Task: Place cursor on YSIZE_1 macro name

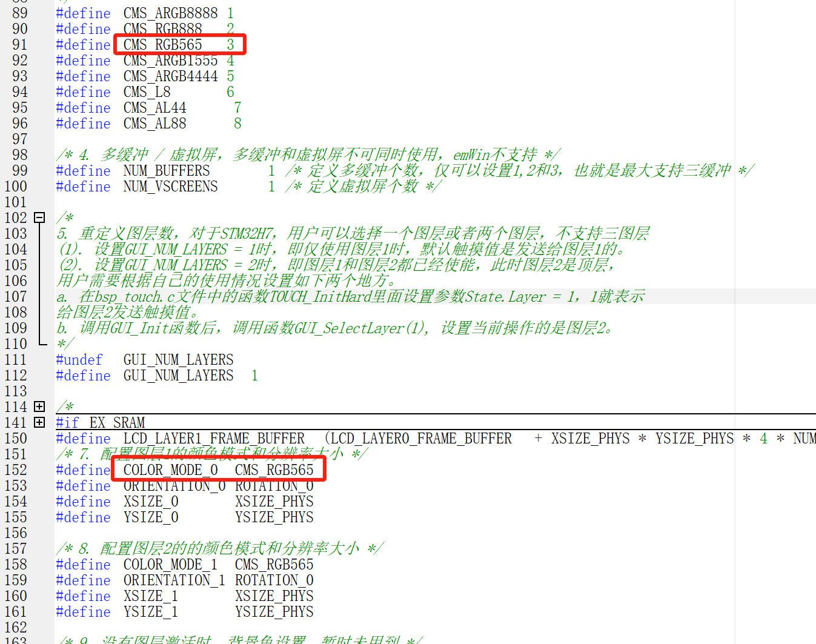Action: pyautogui.click(x=151, y=612)
